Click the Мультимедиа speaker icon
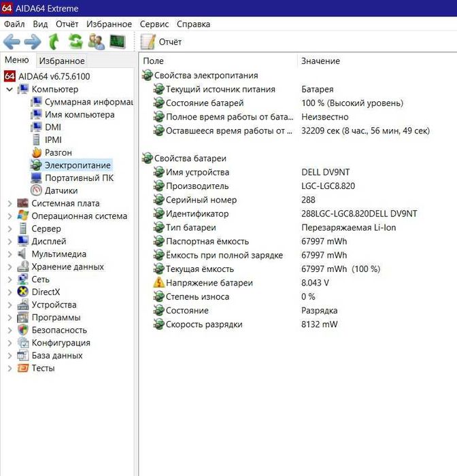This screenshot has height=476, width=457. [22, 254]
